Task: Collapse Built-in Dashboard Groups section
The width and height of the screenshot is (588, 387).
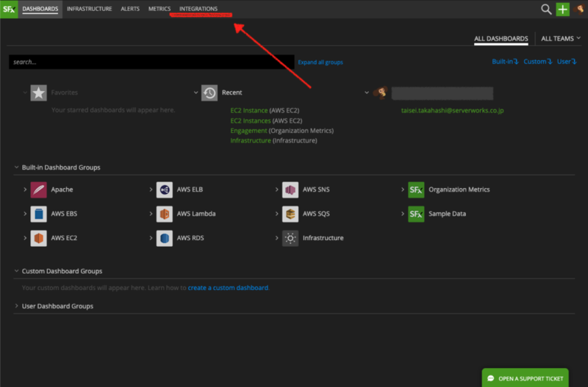Action: coord(16,167)
